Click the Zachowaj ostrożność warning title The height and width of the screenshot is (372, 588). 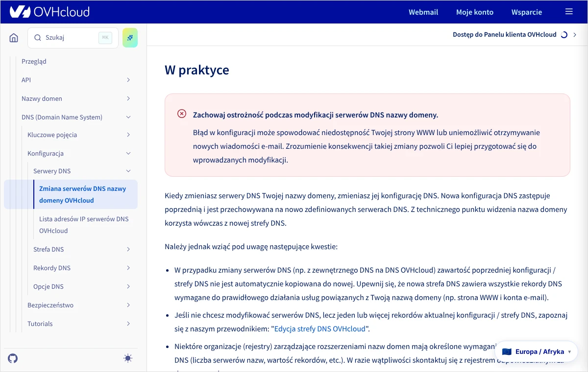(x=316, y=115)
